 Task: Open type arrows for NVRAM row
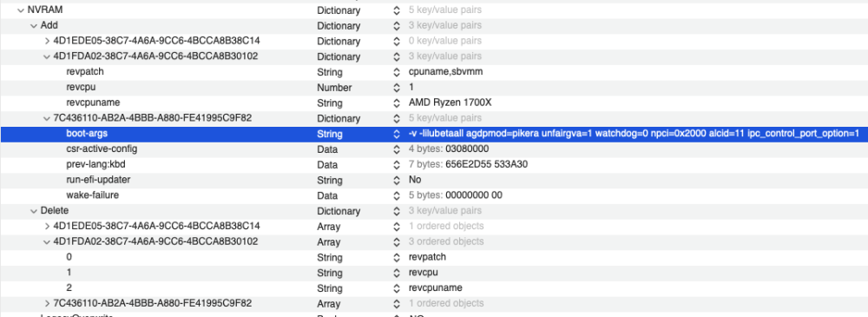click(397, 10)
